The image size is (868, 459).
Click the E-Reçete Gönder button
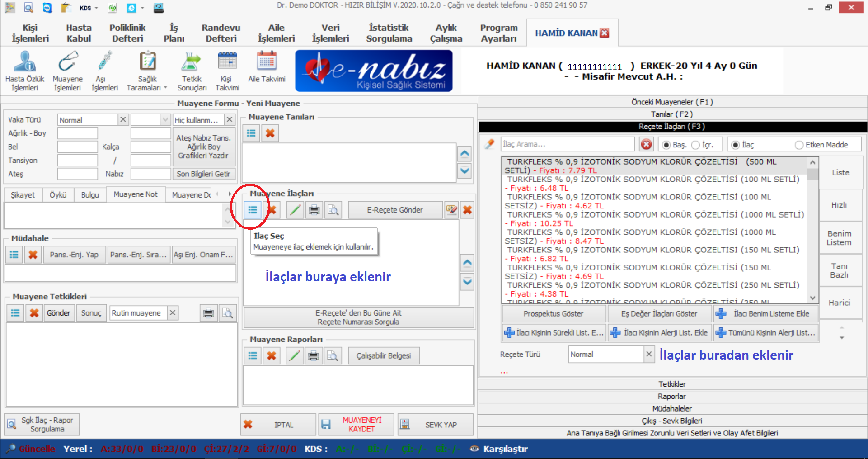point(394,210)
